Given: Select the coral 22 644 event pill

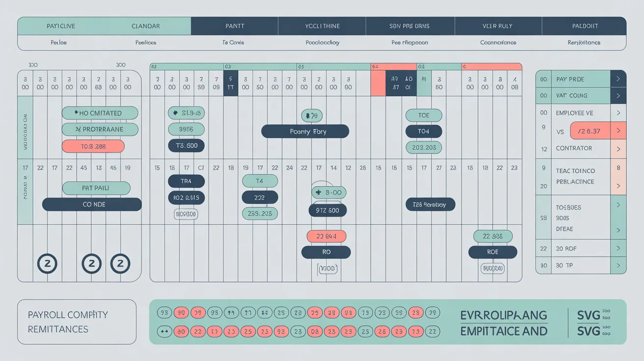Looking at the screenshot, I should pos(326,236).
